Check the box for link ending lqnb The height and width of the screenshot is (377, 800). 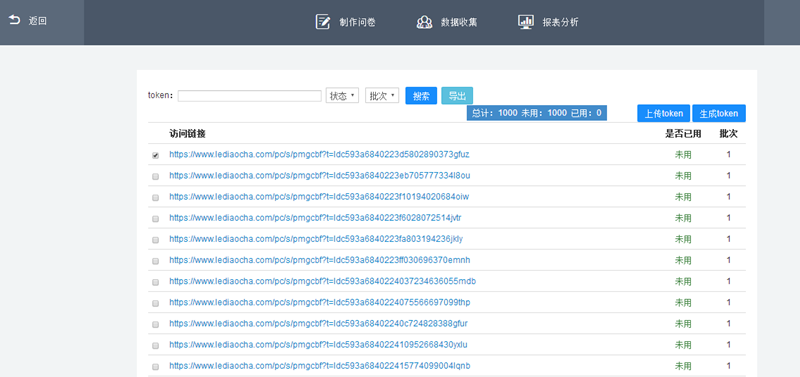coord(156,367)
